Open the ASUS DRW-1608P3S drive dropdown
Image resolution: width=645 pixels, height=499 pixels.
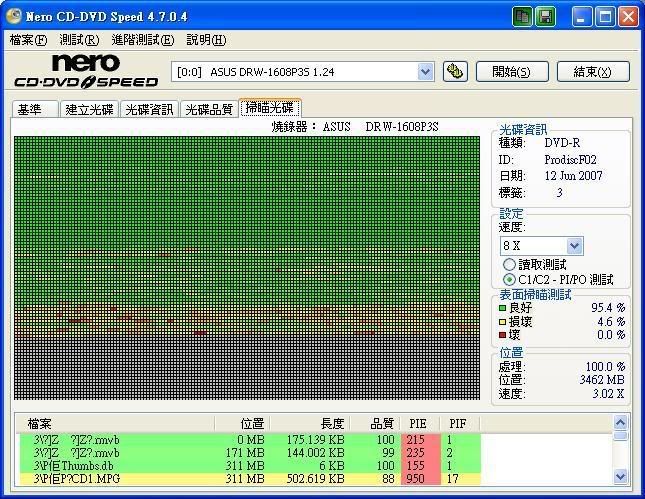tap(425, 71)
